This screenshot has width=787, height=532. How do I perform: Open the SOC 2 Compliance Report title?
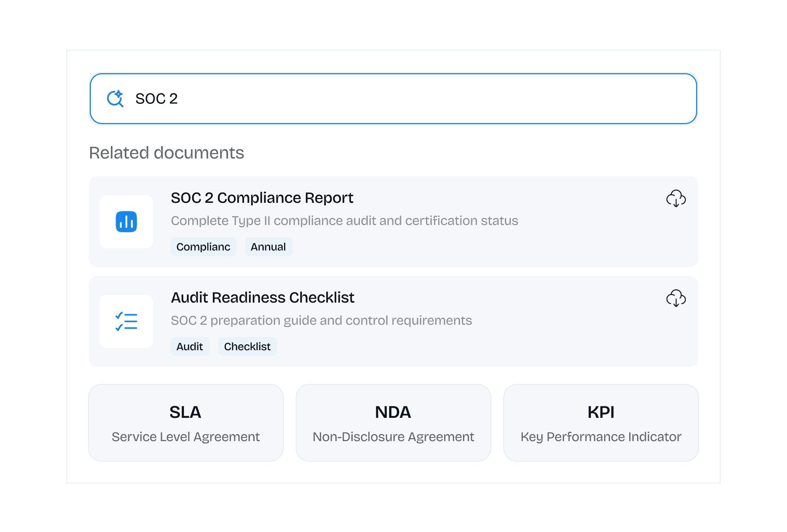(262, 198)
